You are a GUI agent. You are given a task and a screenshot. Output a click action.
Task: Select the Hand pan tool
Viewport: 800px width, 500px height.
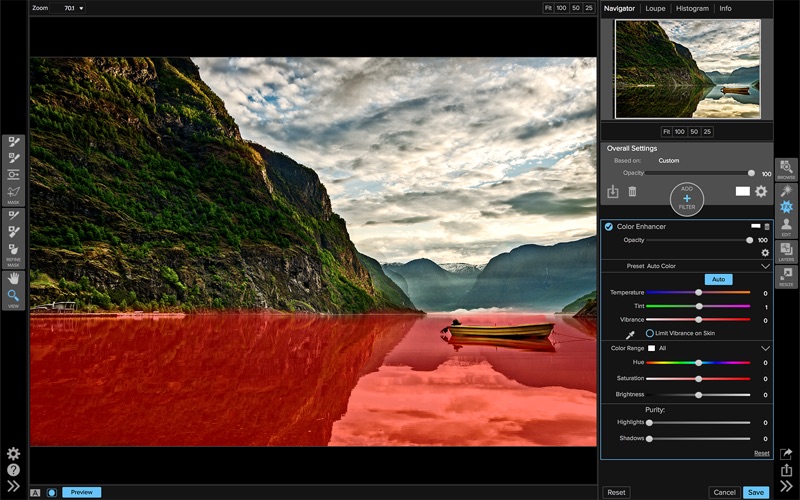(13, 278)
